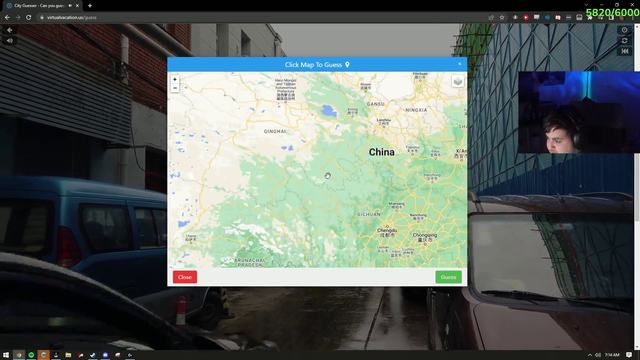The height and width of the screenshot is (360, 640).
Task: Open File Explorer from taskbar
Action: (x=68, y=355)
